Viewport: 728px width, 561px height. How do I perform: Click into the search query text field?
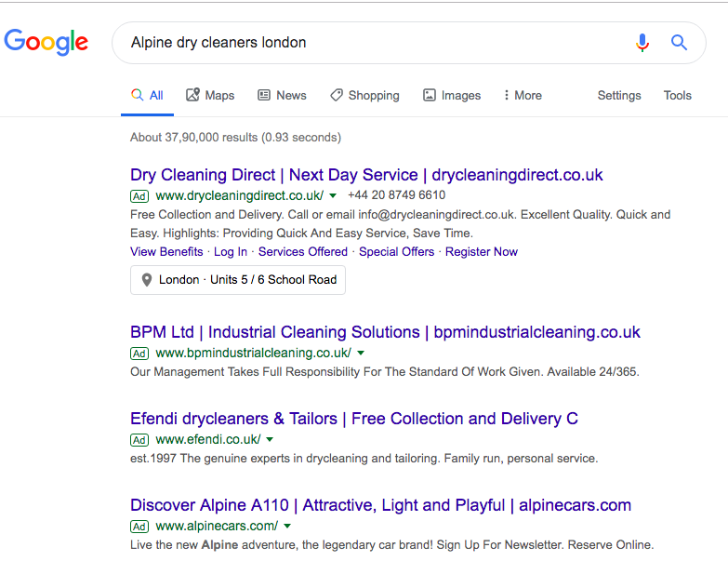(372, 43)
